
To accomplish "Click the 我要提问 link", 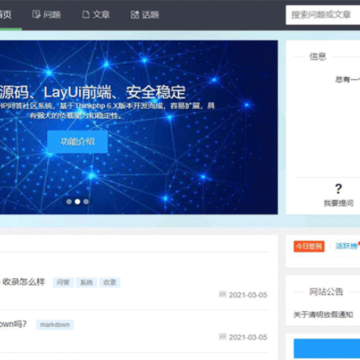I will 338,203.
